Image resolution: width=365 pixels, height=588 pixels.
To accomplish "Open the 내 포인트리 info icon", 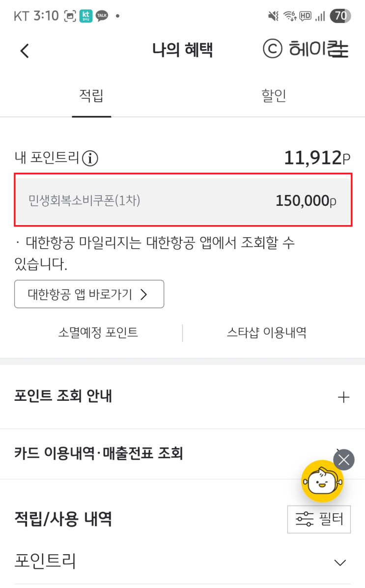I will 90,158.
